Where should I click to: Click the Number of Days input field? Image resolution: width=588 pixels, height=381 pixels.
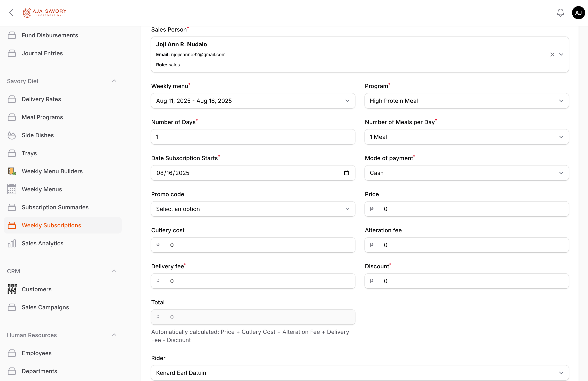253,137
